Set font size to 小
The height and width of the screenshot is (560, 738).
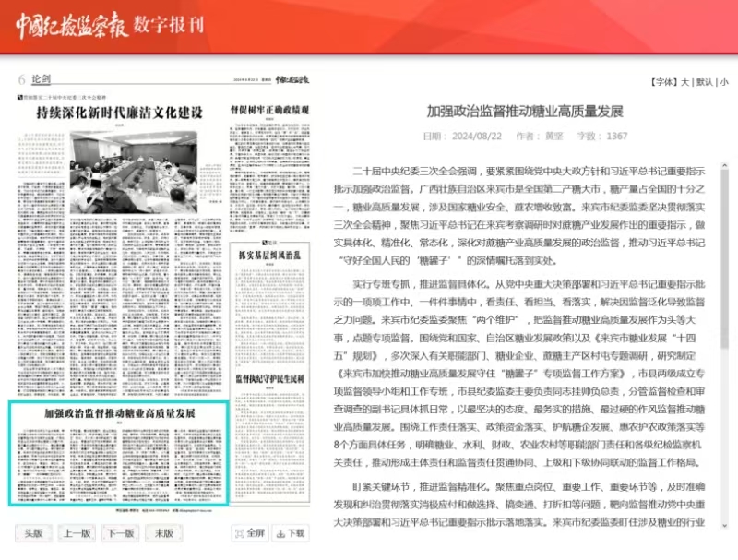pos(724,82)
